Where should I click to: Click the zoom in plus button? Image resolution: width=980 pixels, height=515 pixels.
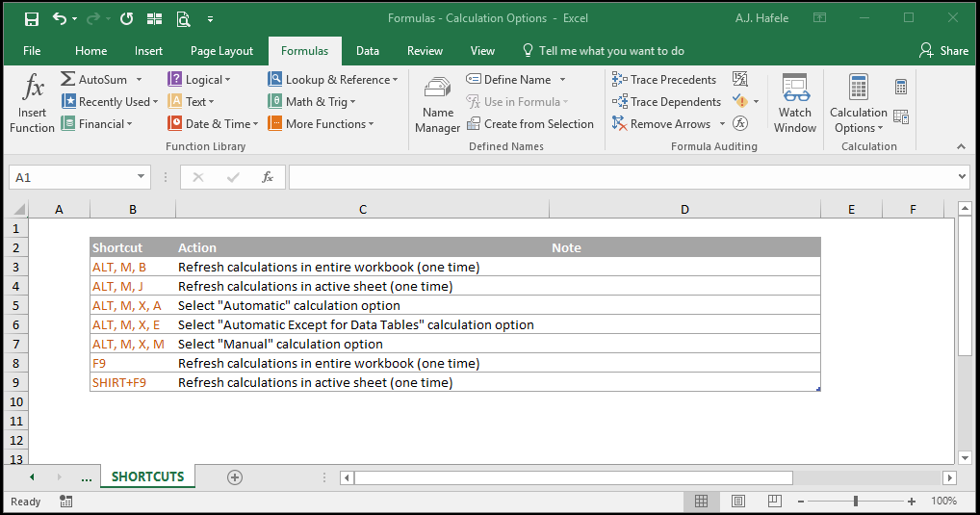[912, 502]
